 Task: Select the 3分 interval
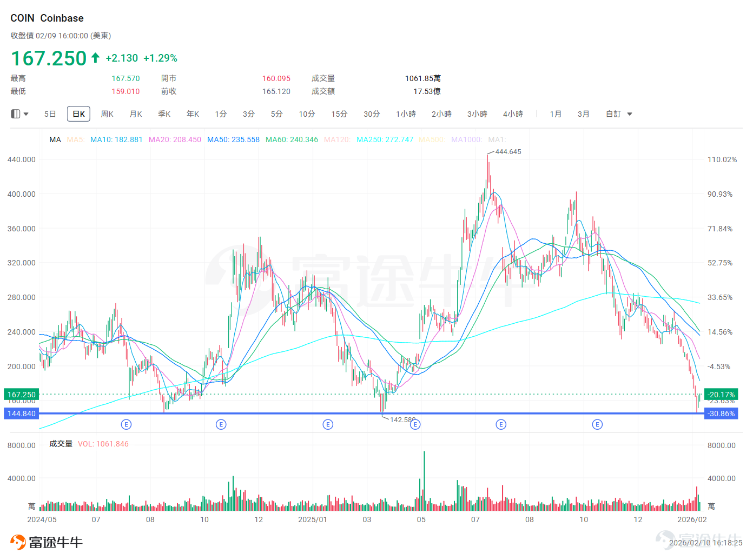pyautogui.click(x=248, y=114)
